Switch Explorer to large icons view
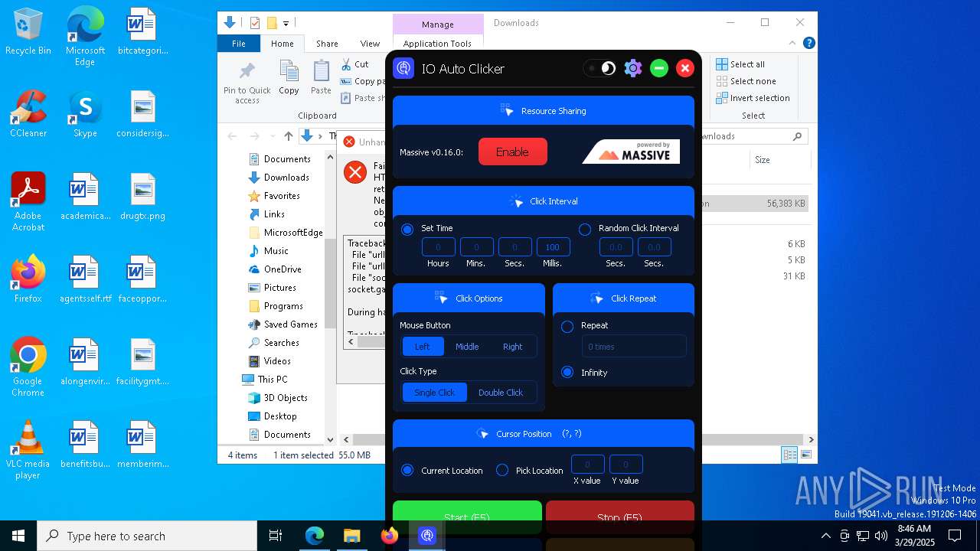 coord(805,455)
